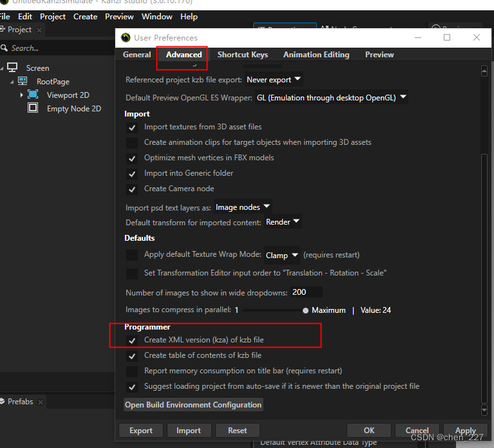The height and width of the screenshot is (448, 494).
Task: Click the Export preferences button
Action: pos(141,431)
